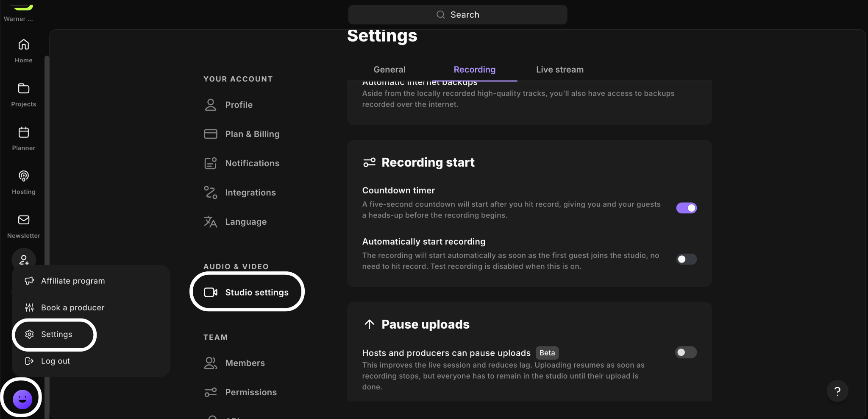The height and width of the screenshot is (419, 868).
Task: Click the Members people icon
Action: 211,363
